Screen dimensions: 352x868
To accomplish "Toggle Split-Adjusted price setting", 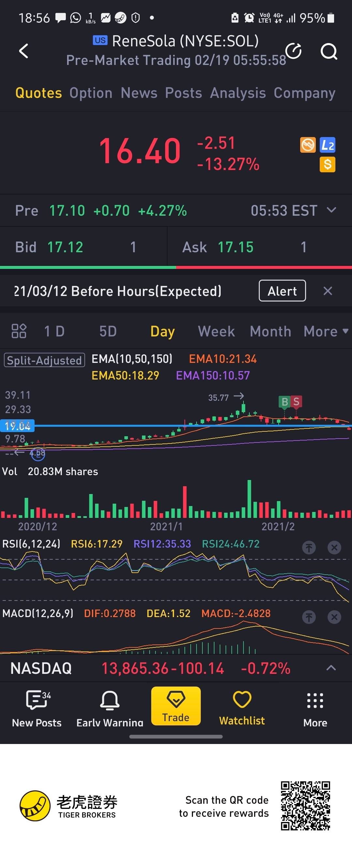I will pos(44,360).
